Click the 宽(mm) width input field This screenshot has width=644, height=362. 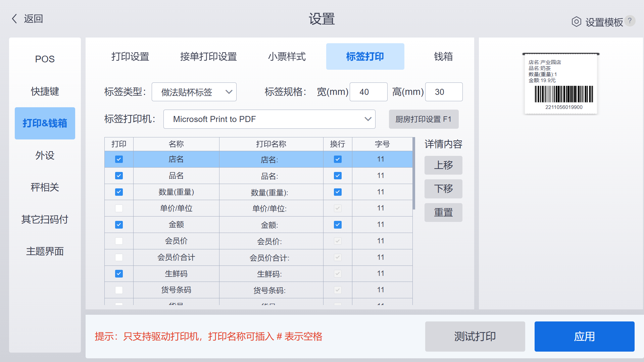(368, 92)
